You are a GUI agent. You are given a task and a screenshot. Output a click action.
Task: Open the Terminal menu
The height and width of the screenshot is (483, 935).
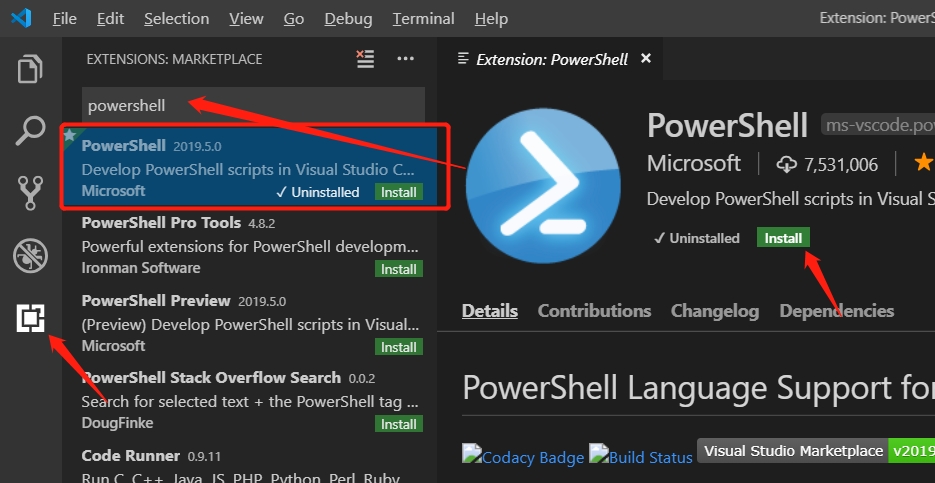point(423,18)
